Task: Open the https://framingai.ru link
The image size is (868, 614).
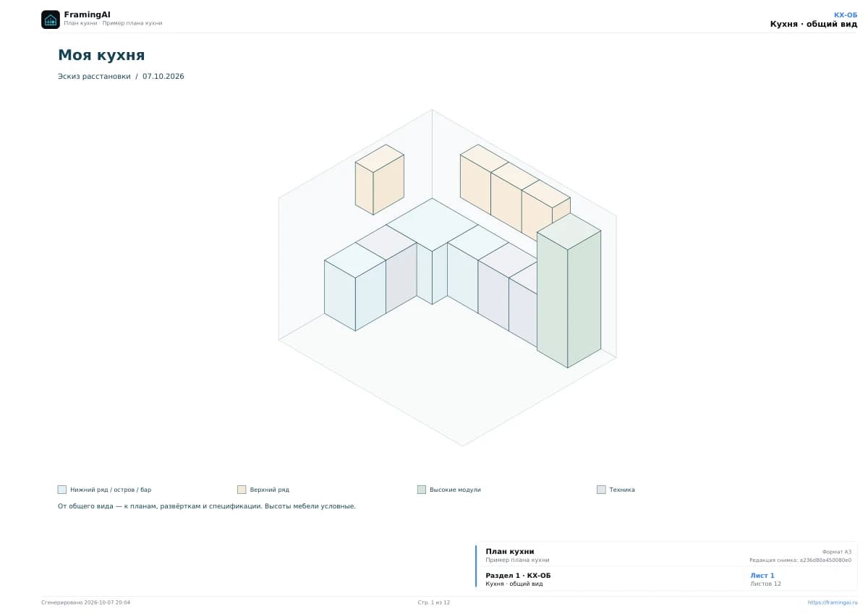Action: point(833,602)
